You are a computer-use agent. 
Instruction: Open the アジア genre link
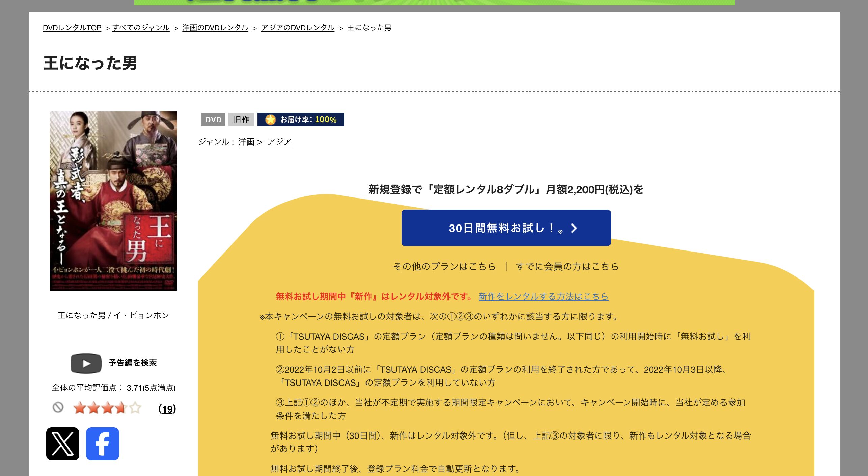point(279,142)
